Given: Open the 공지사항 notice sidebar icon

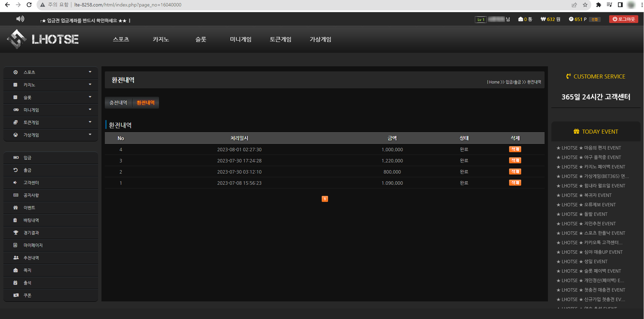Looking at the screenshot, I should [16, 195].
